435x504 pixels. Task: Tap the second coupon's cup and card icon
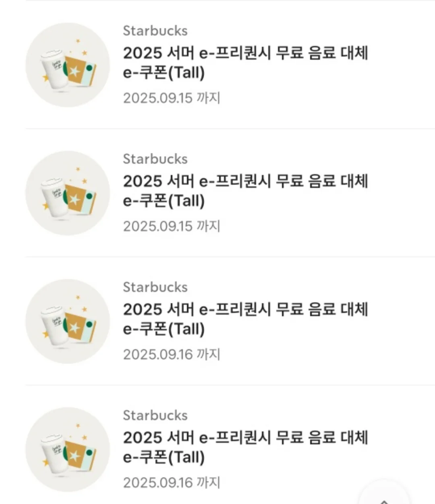click(x=68, y=193)
